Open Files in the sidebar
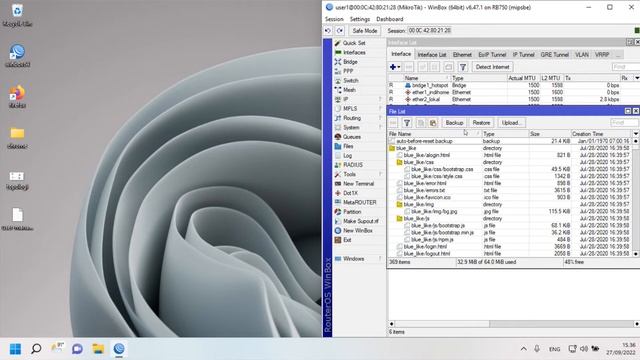 348,146
